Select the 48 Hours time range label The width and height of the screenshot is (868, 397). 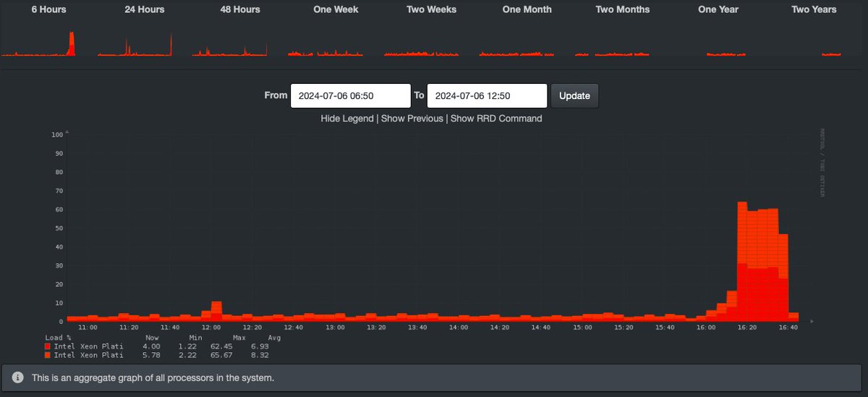click(x=240, y=9)
